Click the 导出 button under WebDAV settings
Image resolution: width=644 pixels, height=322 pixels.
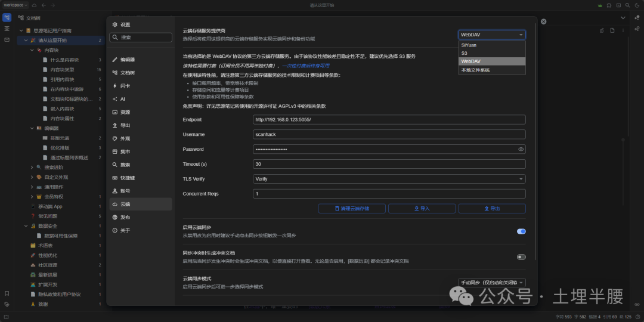(492, 209)
